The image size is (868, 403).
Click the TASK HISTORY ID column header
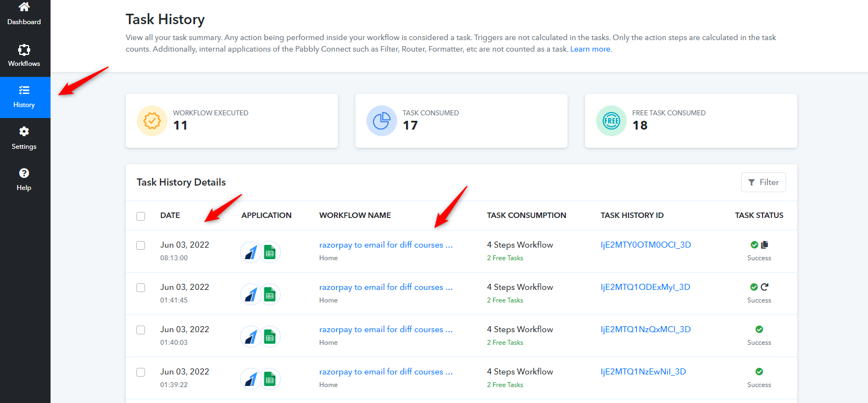[632, 215]
